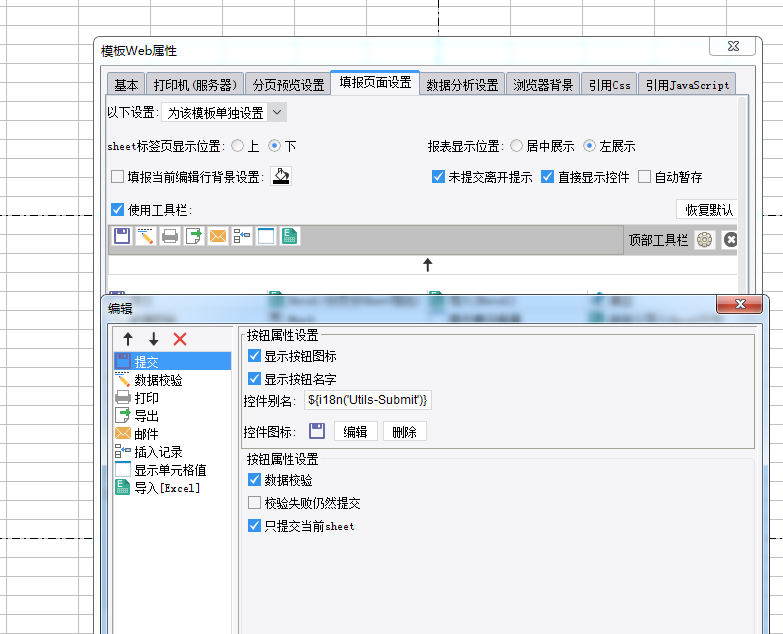Close the 编辑 dialog
The image size is (783, 634).
point(740,304)
